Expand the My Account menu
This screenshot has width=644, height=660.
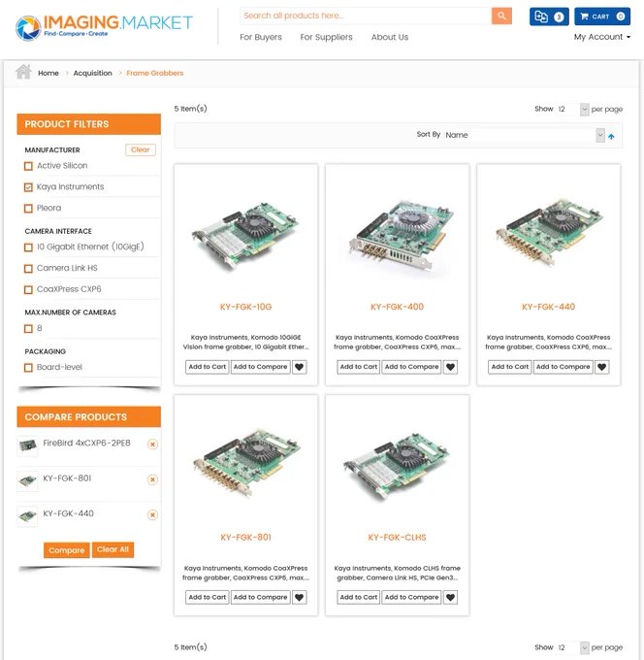click(x=602, y=37)
